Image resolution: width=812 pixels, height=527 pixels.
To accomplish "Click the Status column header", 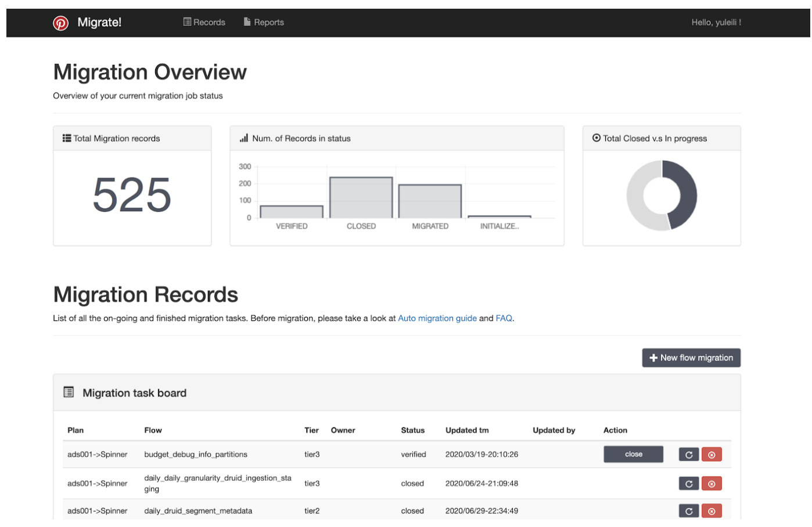I will click(x=412, y=430).
